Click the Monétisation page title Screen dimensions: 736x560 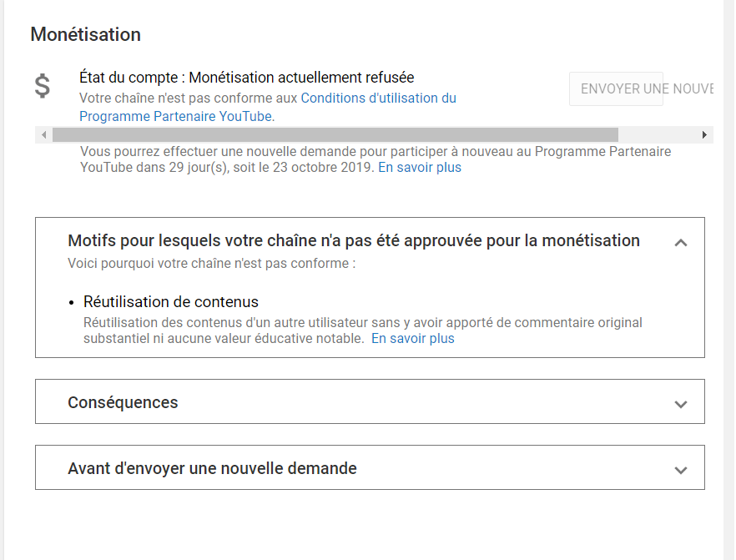(85, 35)
